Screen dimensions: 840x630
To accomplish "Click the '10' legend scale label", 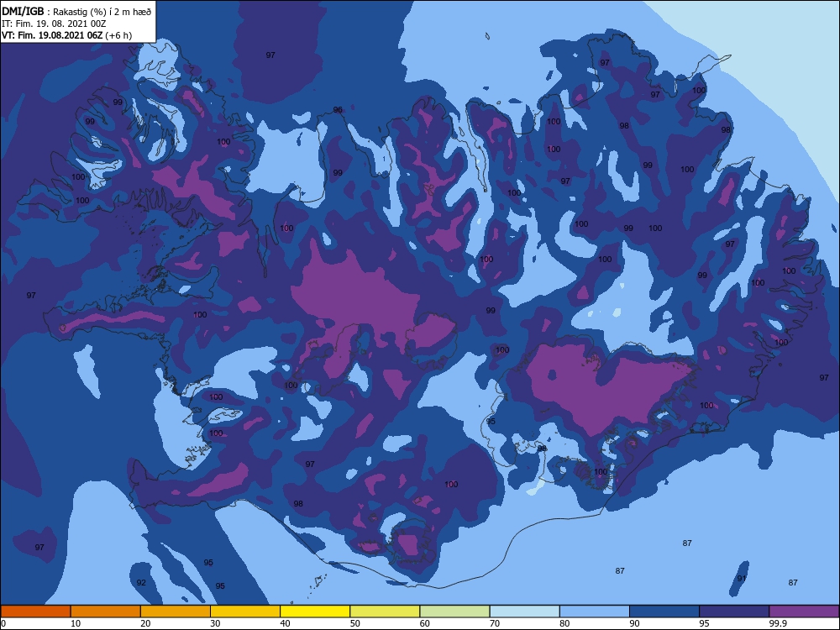I will tap(76, 623).
